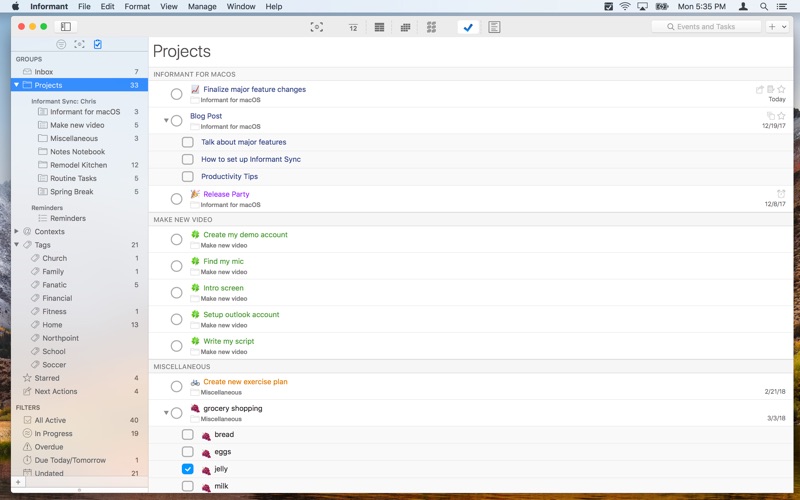Screen dimensions: 800x500
Task: Select the month grid view icon
Action: (406, 27)
